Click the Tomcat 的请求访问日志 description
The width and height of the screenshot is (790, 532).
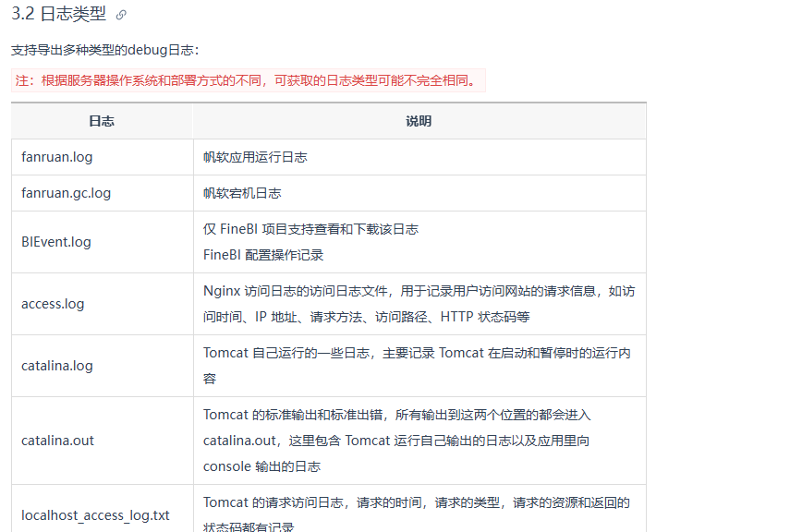point(417,514)
